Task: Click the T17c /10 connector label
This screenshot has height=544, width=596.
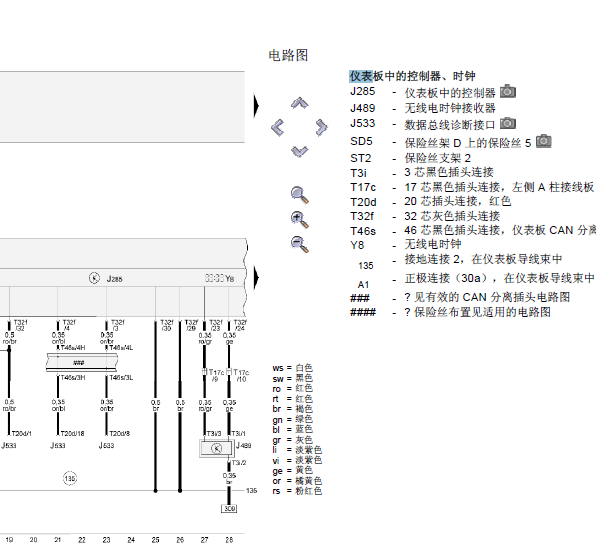Action: [x=241, y=375]
